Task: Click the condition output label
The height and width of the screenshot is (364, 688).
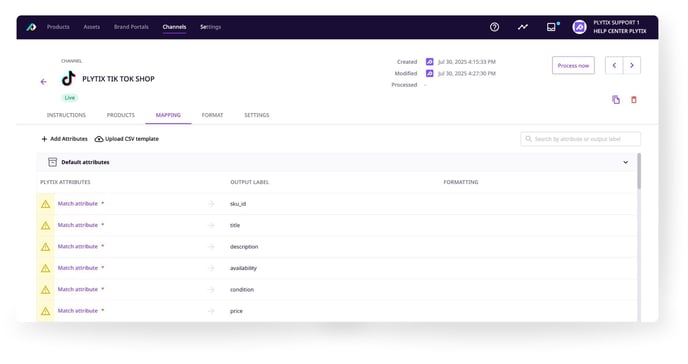Action: tap(242, 290)
